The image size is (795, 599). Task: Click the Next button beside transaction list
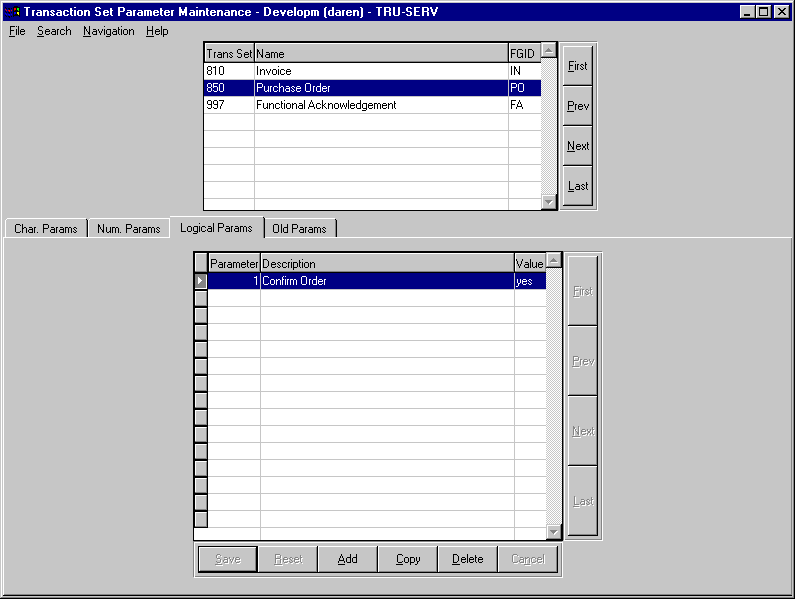click(578, 146)
